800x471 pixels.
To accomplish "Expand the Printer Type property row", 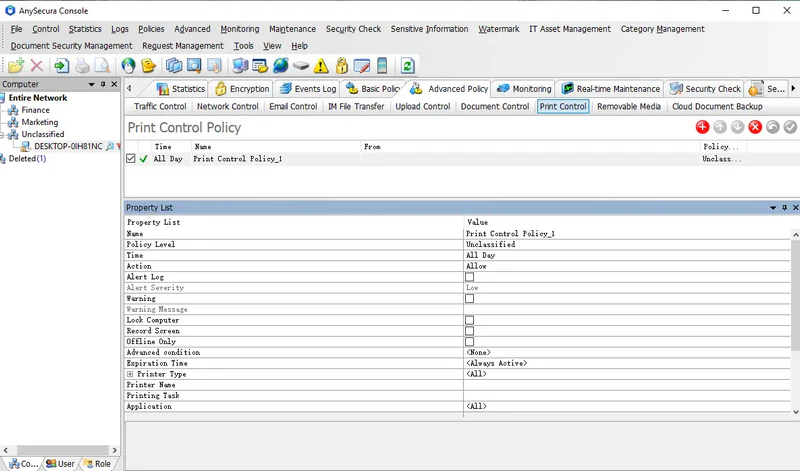I will (x=130, y=374).
